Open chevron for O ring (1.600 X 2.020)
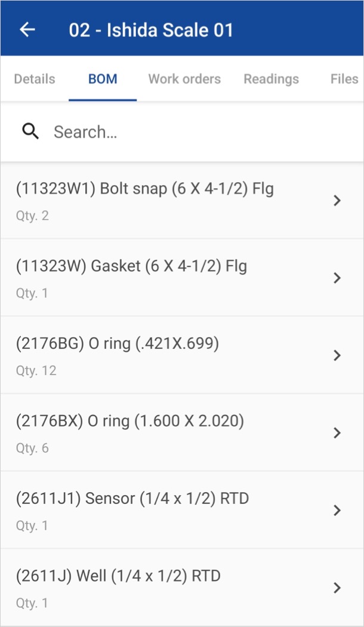Image resolution: width=364 pixels, height=627 pixels. point(337,433)
